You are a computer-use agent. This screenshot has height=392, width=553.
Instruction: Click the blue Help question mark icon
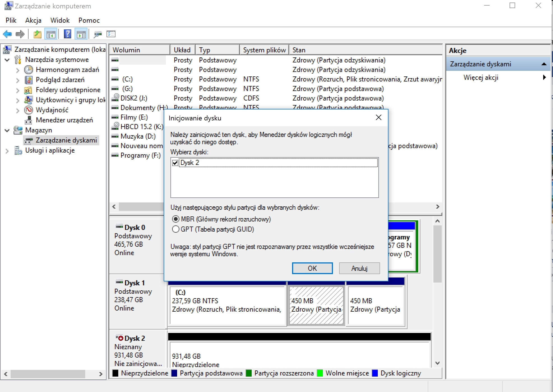tap(68, 34)
